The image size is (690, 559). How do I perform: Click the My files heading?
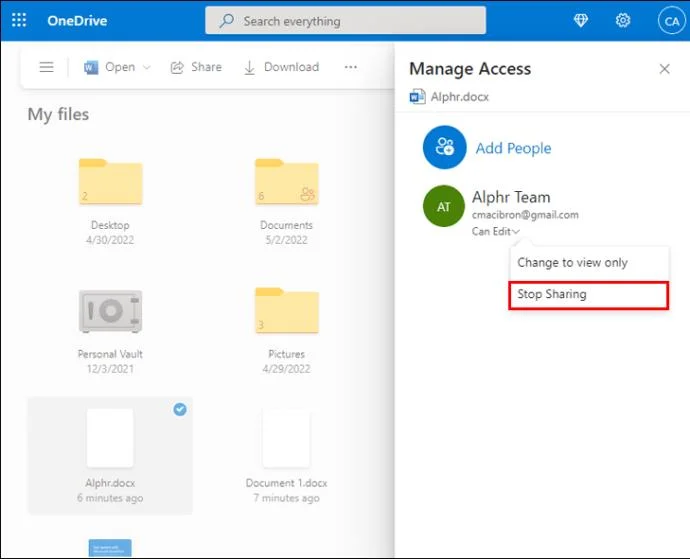coord(58,114)
